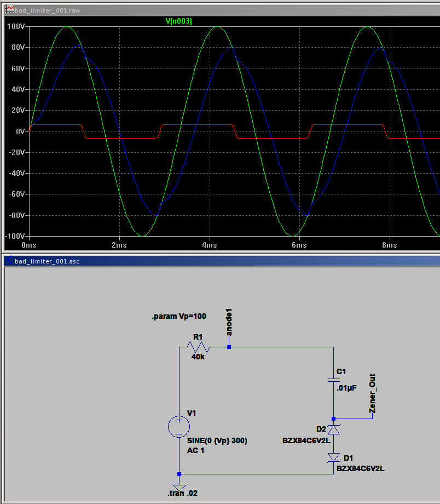Click the D2 reference label

pos(321,429)
